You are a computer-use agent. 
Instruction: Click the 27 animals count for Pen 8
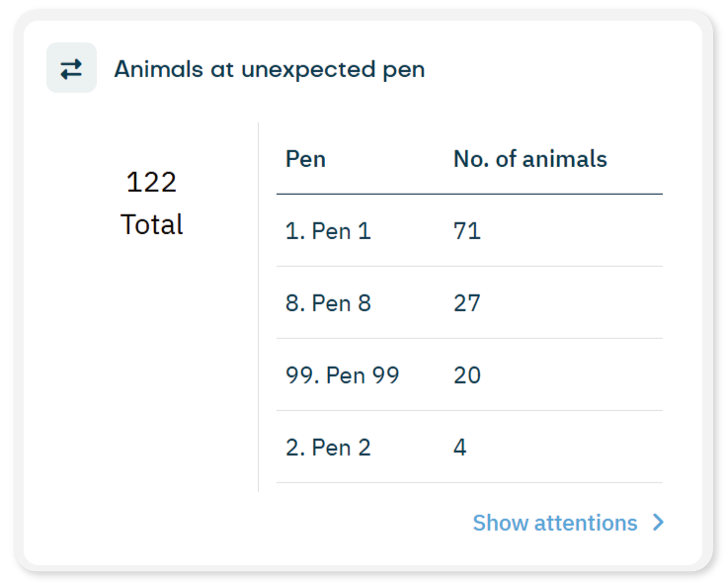(466, 303)
